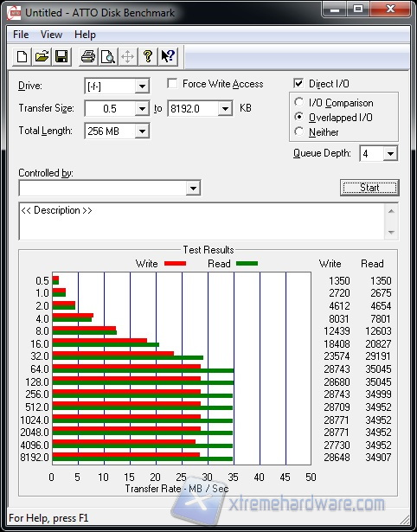
Task: Open a saved benchmark file via folder icon
Action: point(42,56)
